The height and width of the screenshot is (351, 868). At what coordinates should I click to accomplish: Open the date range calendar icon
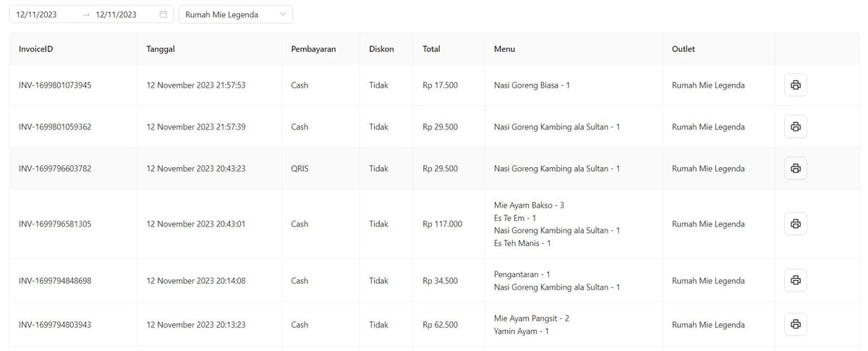pyautogui.click(x=163, y=14)
